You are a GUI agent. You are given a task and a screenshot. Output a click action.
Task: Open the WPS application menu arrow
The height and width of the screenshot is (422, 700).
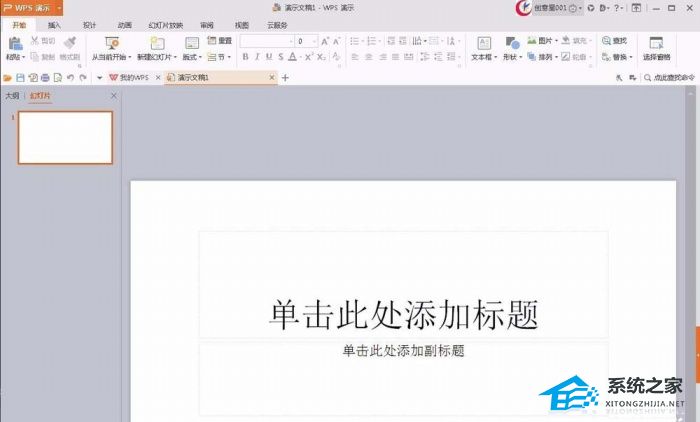(x=58, y=8)
